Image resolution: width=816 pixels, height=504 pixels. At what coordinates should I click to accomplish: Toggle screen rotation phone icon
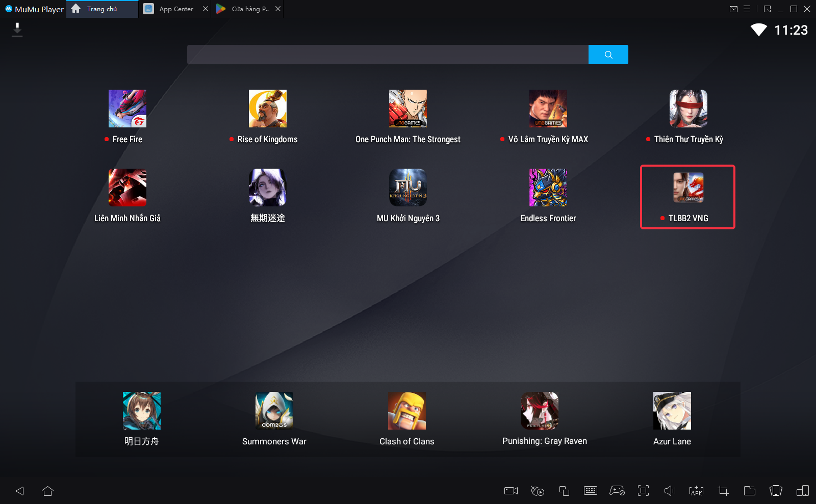pos(776,491)
